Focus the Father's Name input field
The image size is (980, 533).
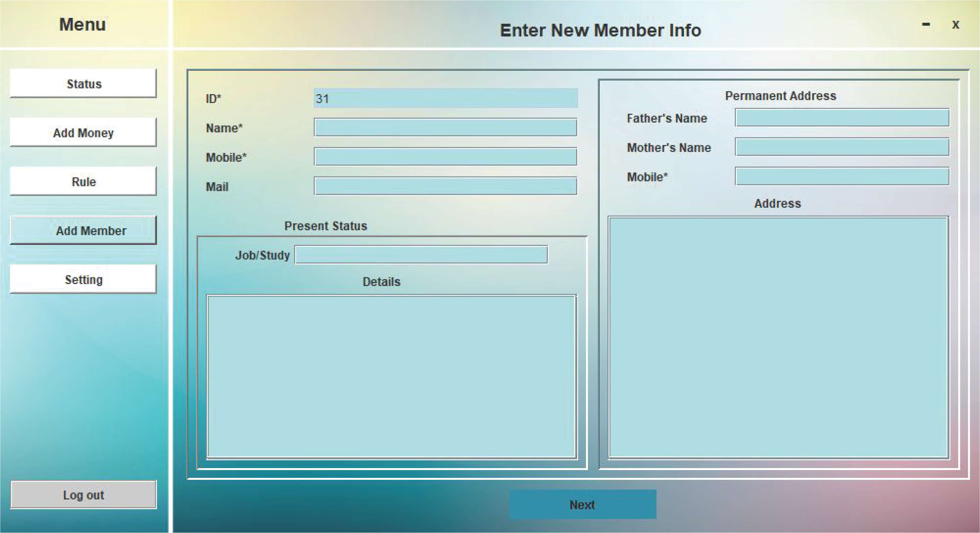point(842,118)
